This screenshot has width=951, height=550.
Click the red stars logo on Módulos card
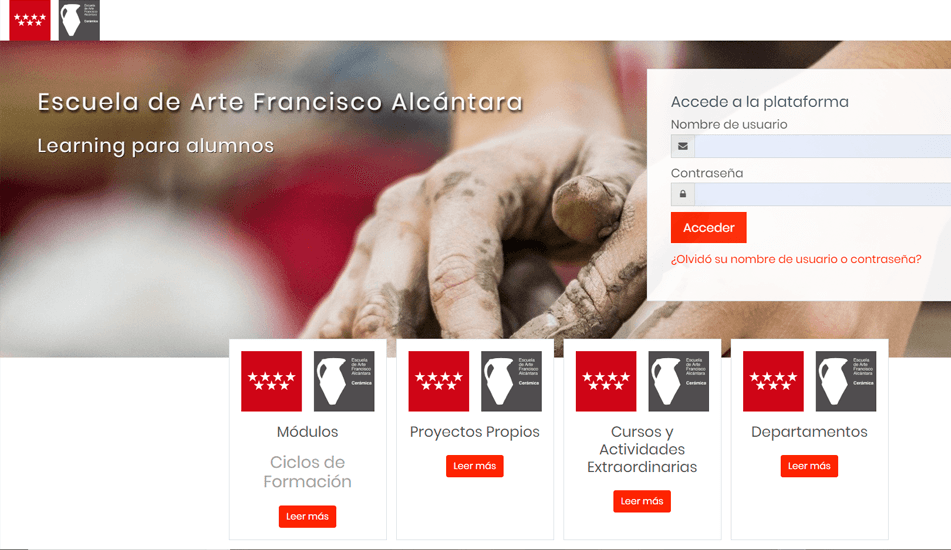pos(272,381)
